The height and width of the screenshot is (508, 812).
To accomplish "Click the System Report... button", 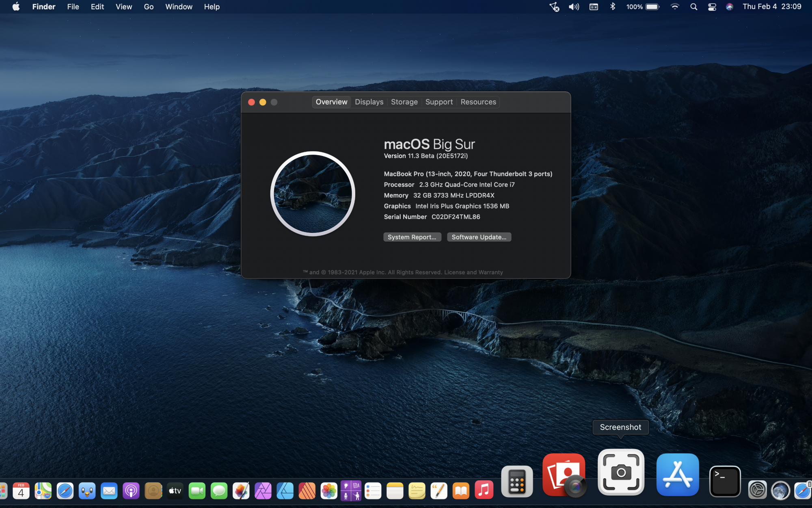I will tap(412, 237).
